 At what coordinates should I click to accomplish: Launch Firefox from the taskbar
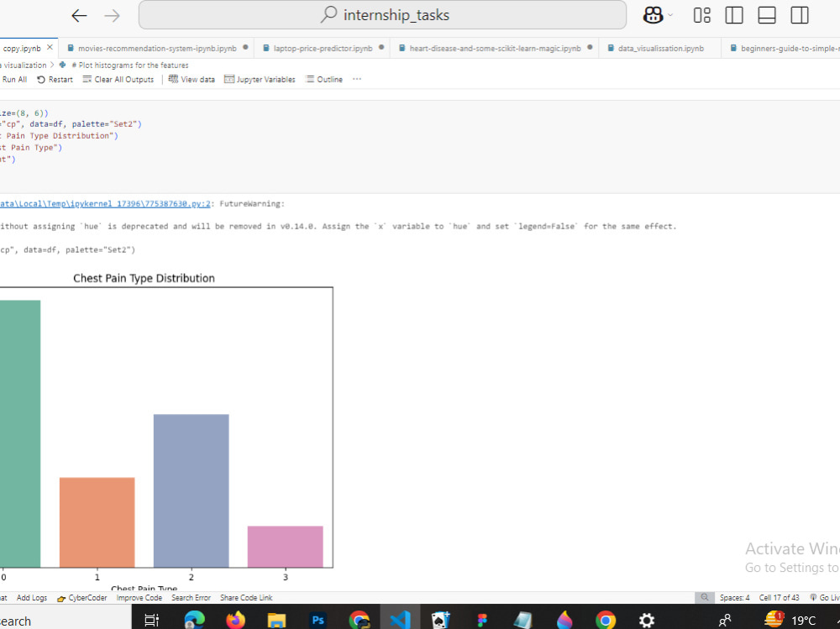[235, 620]
